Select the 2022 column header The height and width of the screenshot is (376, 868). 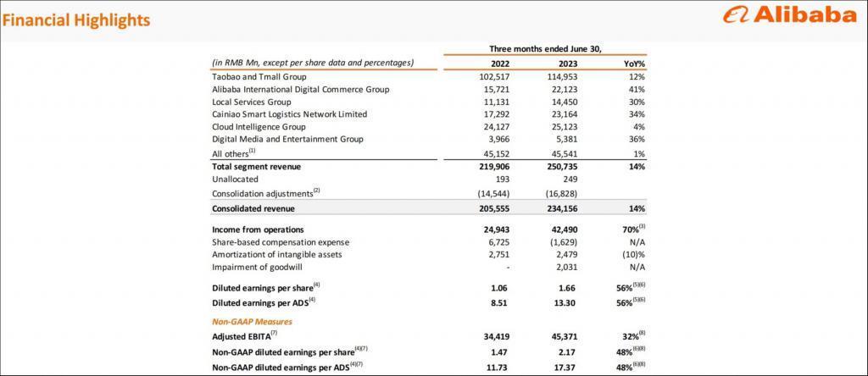[501, 64]
